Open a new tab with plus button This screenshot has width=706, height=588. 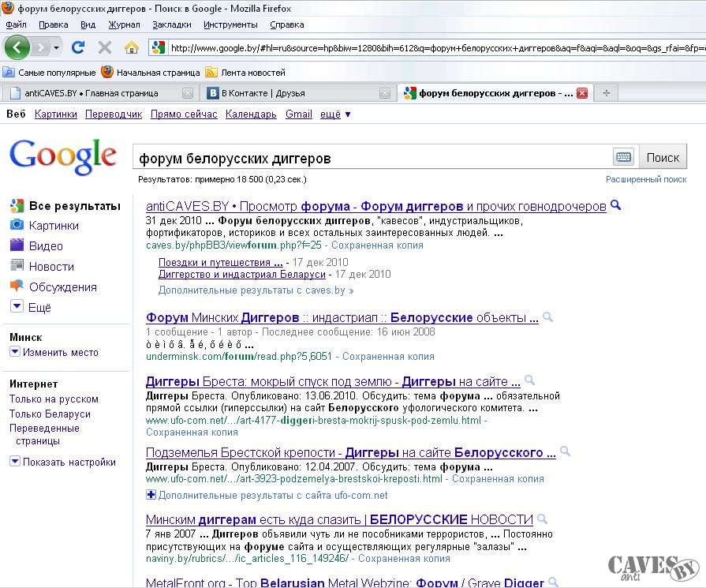[x=607, y=93]
